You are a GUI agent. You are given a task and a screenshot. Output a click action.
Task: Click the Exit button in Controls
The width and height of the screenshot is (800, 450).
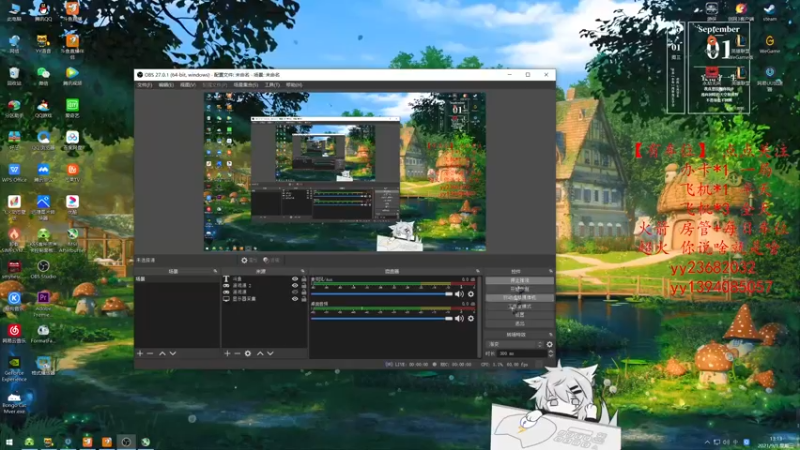coord(519,323)
